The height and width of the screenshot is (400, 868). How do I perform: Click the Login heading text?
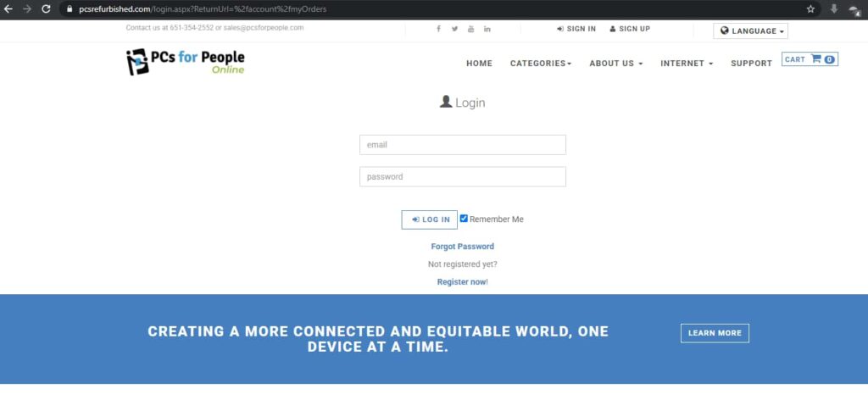click(x=470, y=103)
